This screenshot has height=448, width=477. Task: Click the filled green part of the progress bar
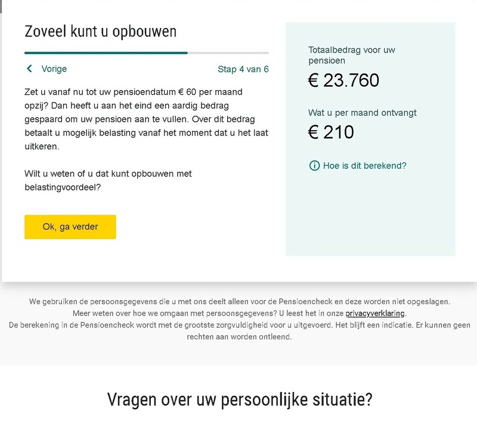(106, 53)
